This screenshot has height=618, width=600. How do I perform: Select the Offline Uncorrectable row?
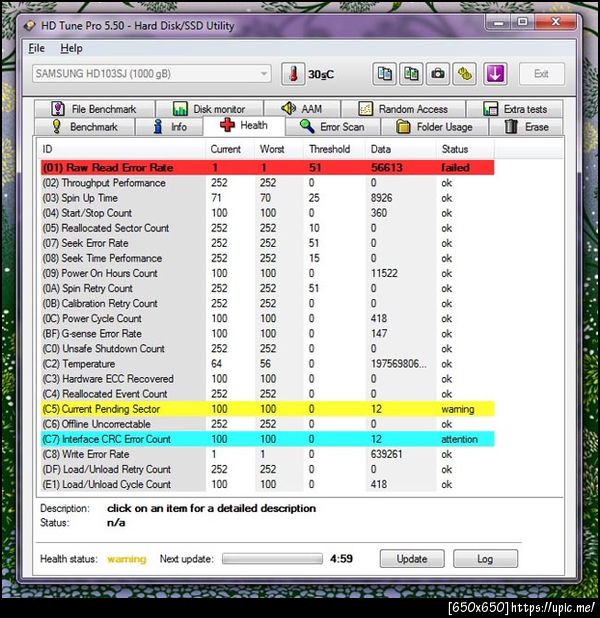tap(267, 424)
